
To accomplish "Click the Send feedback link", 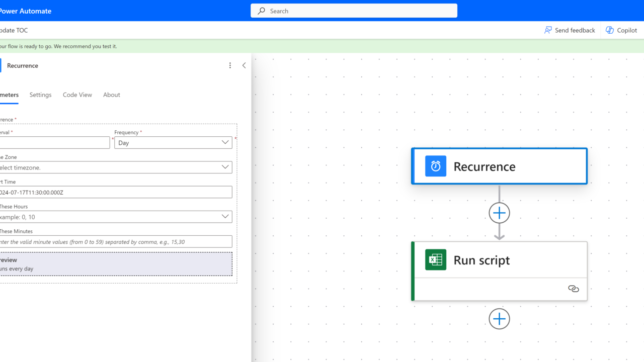I will pos(575,30).
